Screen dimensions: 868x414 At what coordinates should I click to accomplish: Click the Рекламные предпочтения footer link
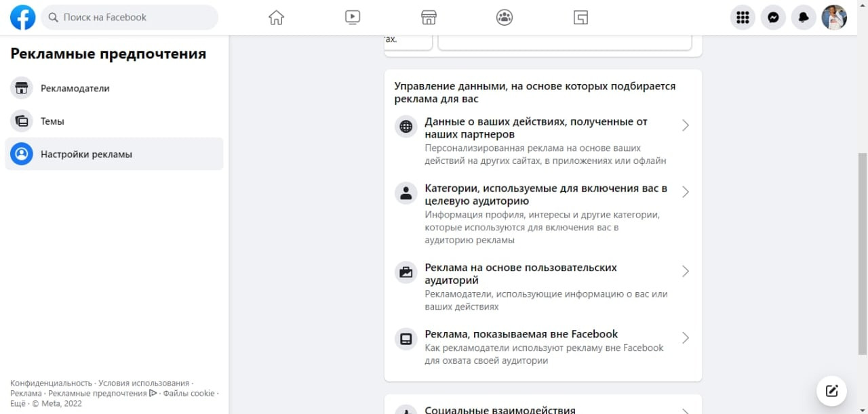tap(98, 393)
